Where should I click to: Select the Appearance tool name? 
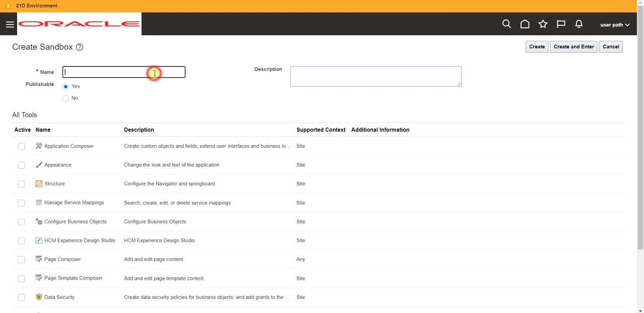click(58, 165)
